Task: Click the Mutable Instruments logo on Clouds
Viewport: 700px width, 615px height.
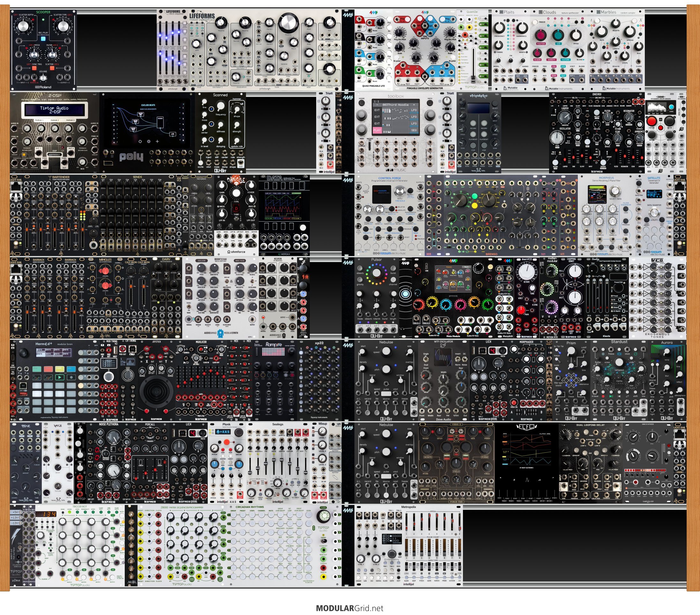Action: tap(559, 88)
